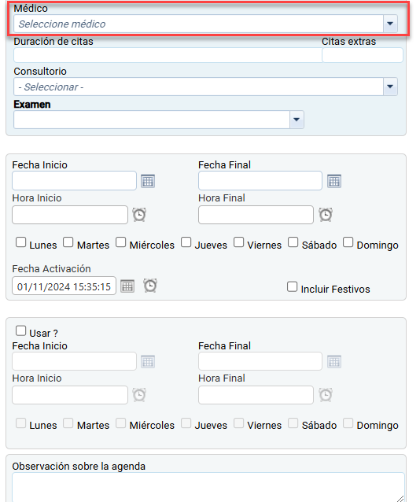Click the Hora Inicio alarm clock icon in first section

pyautogui.click(x=139, y=215)
